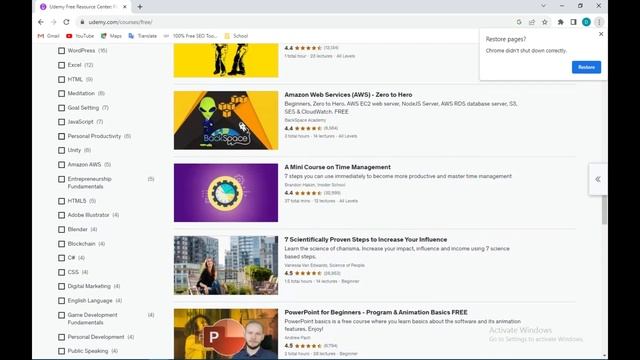Open A Mini Course on Time Management
Image resolution: width=640 pixels, height=360 pixels.
point(338,167)
